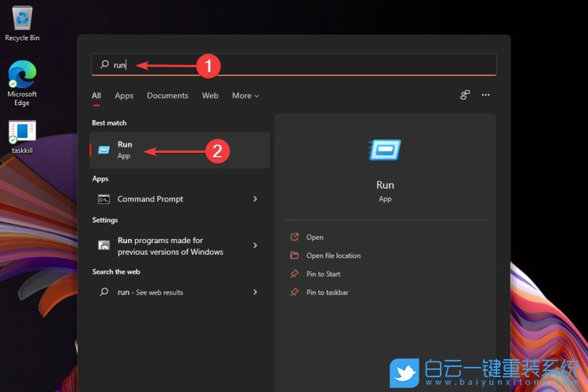Click the web search magnifier icon beside run
This screenshot has height=392, width=588.
(x=104, y=292)
